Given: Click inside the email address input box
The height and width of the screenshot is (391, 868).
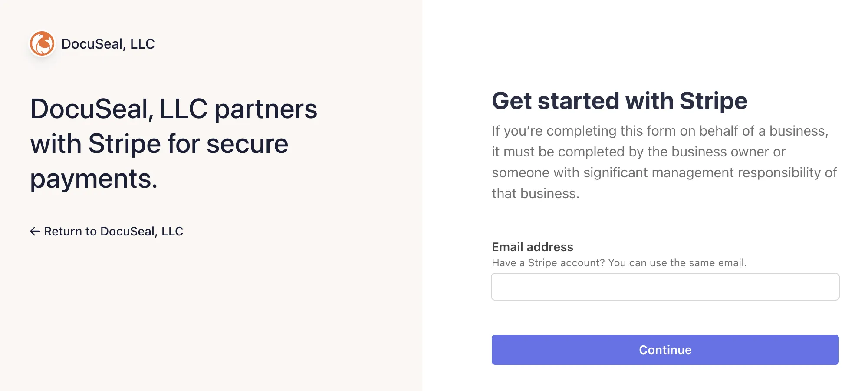Looking at the screenshot, I should click(665, 287).
